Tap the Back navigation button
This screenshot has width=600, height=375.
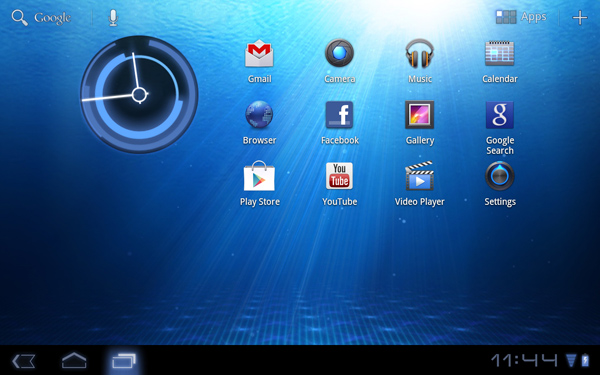24,361
